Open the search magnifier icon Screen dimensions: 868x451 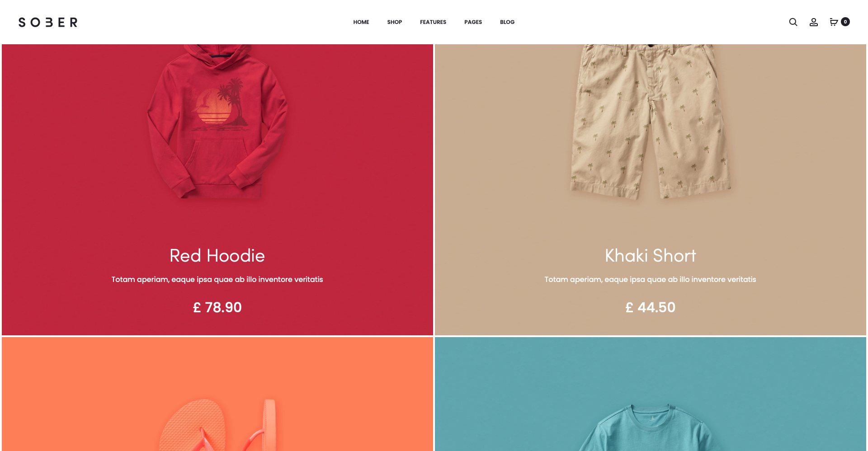click(793, 22)
